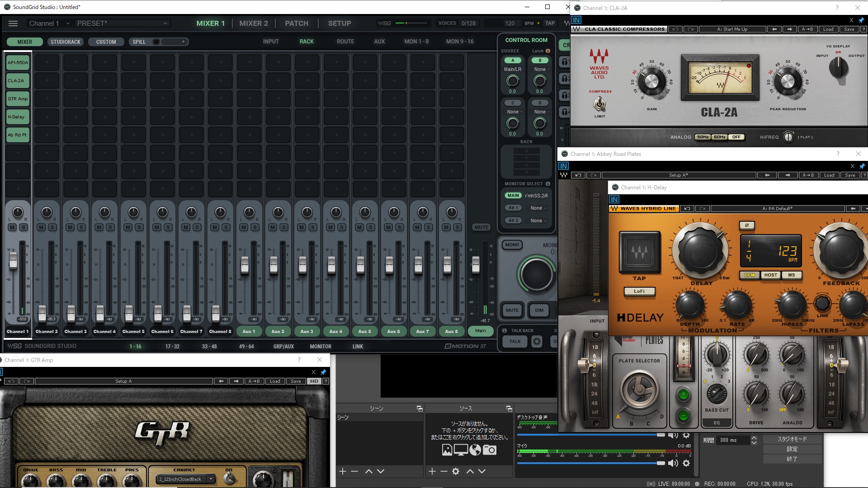Open the CLA-2A plugin slot on Channel 1

(18, 81)
